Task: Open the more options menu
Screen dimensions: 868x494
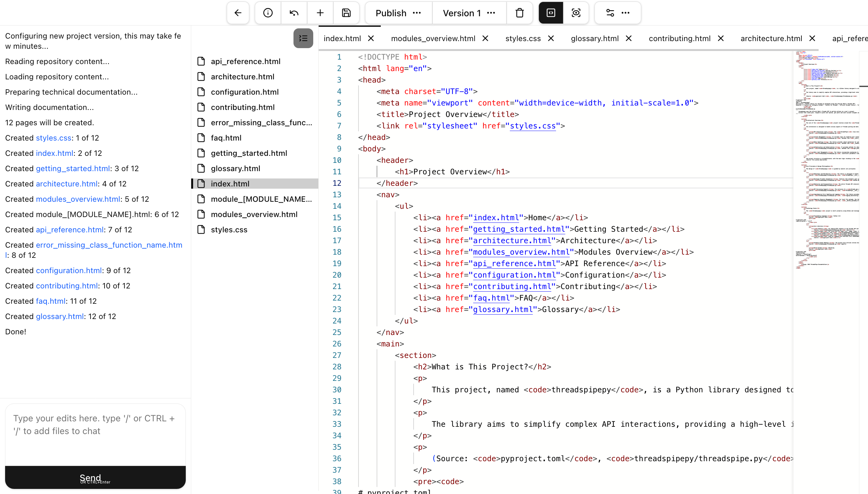Action: [625, 12]
